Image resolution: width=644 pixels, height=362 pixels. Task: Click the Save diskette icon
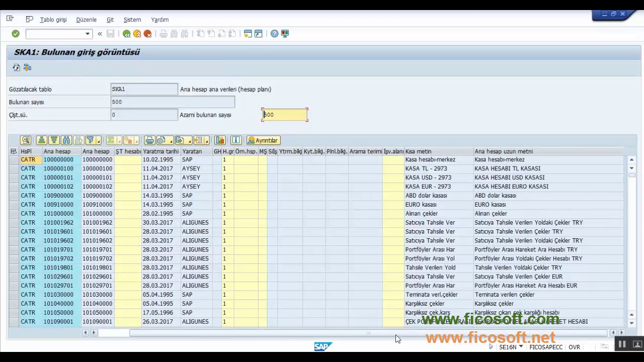111,34
